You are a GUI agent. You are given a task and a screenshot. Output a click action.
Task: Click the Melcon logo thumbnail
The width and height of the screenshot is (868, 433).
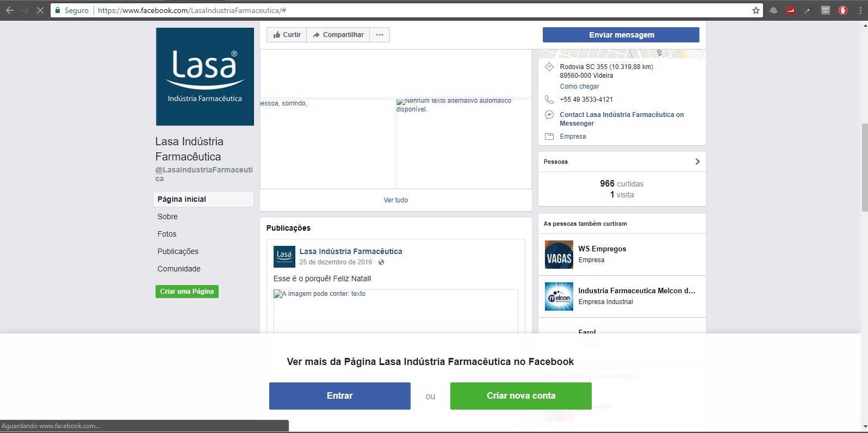[x=559, y=296]
